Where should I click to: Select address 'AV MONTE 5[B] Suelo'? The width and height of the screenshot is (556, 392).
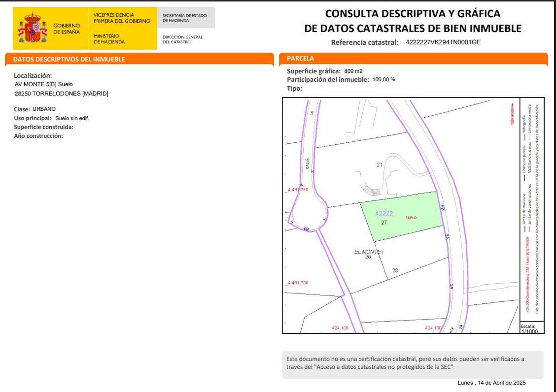coord(43,84)
